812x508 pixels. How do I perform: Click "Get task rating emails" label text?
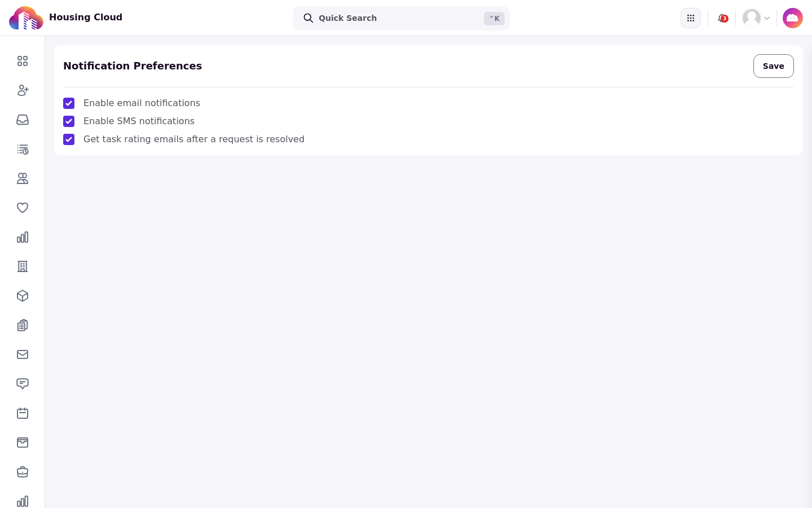click(x=194, y=139)
